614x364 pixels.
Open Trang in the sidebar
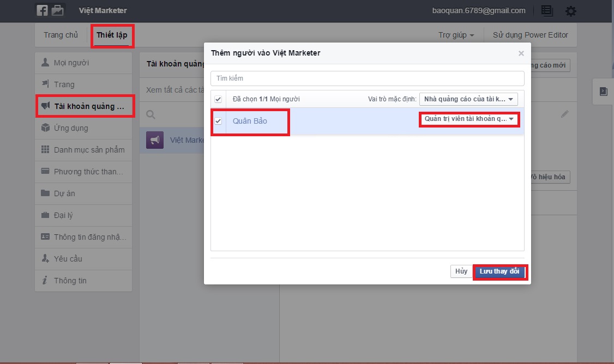click(x=83, y=84)
